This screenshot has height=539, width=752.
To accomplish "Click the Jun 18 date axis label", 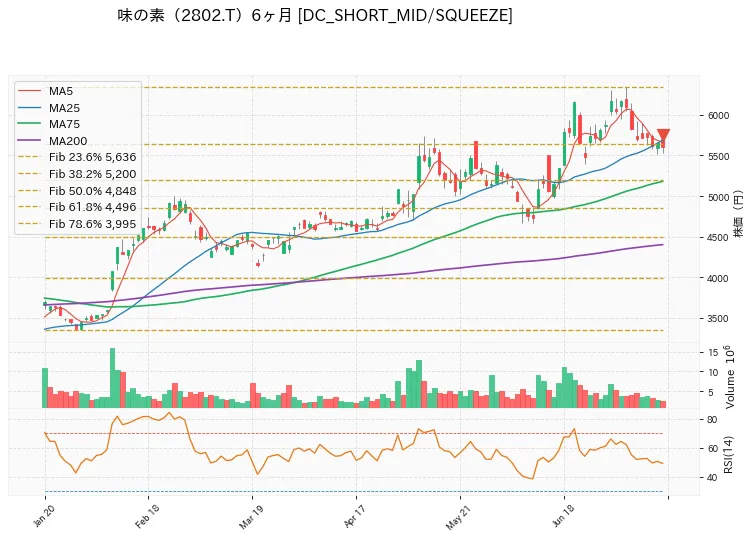I will point(563,516).
